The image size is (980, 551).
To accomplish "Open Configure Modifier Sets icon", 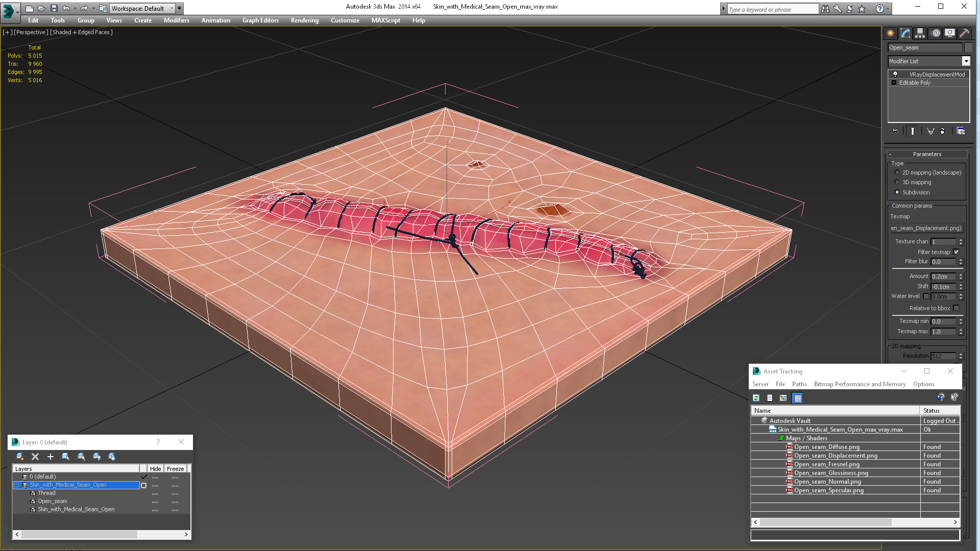I will (x=961, y=131).
